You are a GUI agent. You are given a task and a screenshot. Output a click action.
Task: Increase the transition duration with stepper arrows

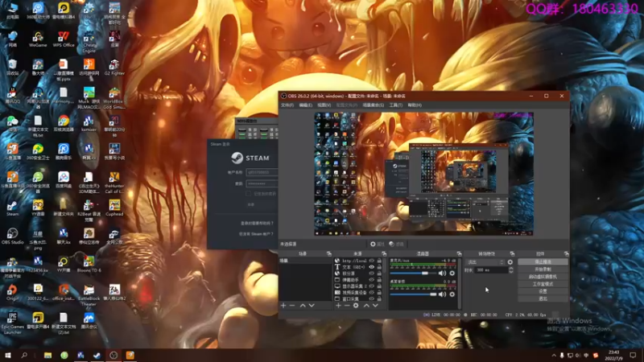coord(511,269)
